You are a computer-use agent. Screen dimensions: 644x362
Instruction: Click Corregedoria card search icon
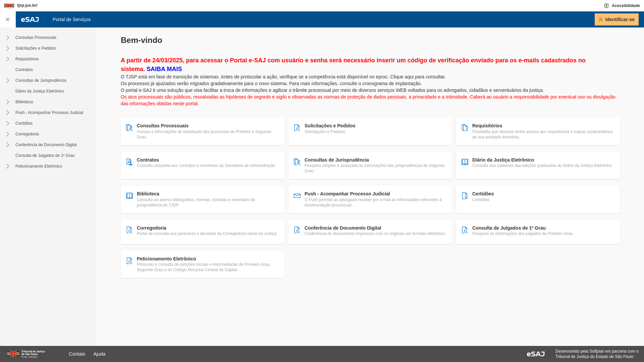click(x=129, y=230)
